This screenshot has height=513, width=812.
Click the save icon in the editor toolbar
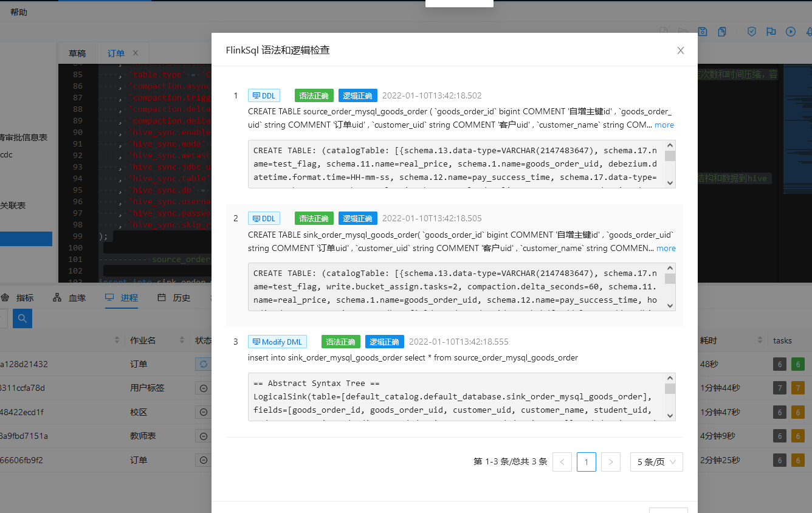tap(702, 32)
